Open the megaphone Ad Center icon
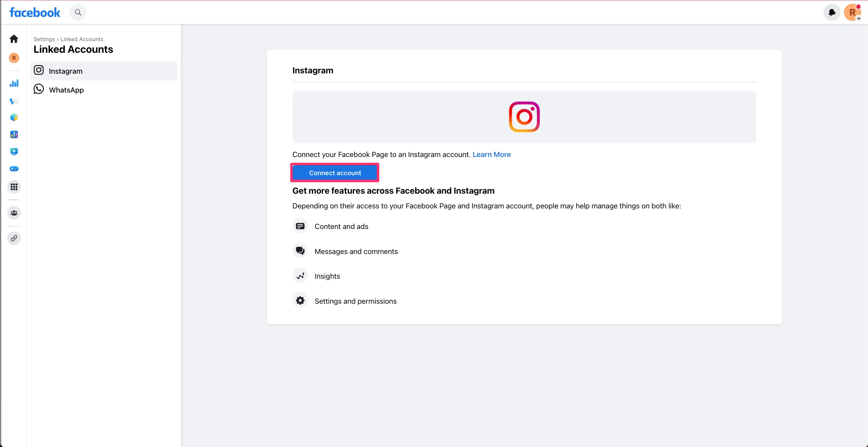868x447 pixels. click(x=14, y=101)
